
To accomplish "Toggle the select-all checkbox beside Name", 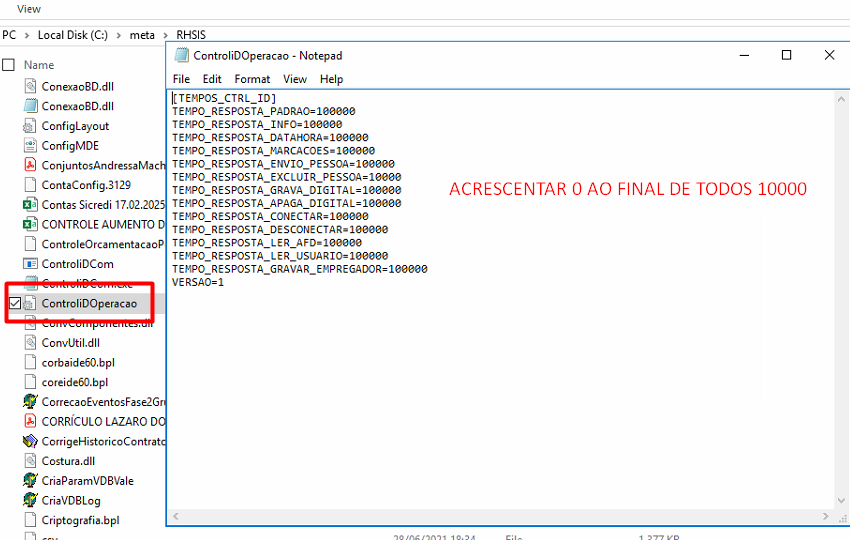I will 9,65.
